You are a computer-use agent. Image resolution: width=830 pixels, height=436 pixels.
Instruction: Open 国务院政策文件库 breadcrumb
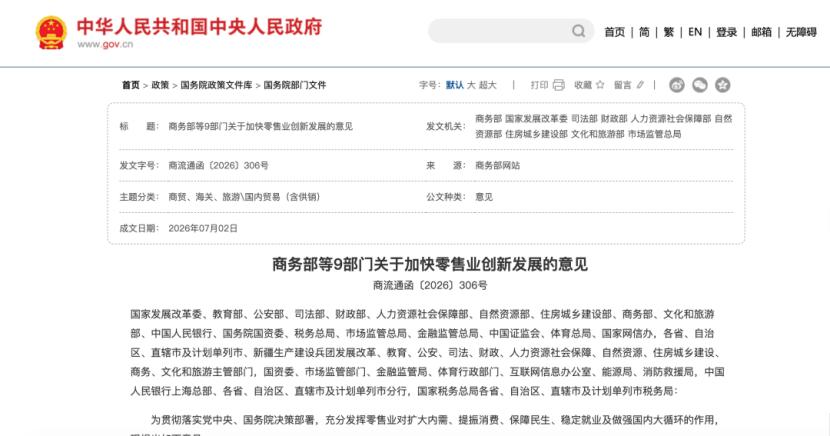(x=216, y=85)
